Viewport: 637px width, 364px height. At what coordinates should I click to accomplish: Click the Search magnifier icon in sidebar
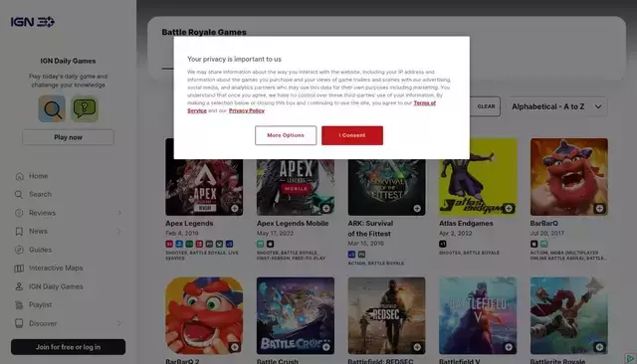coord(19,194)
